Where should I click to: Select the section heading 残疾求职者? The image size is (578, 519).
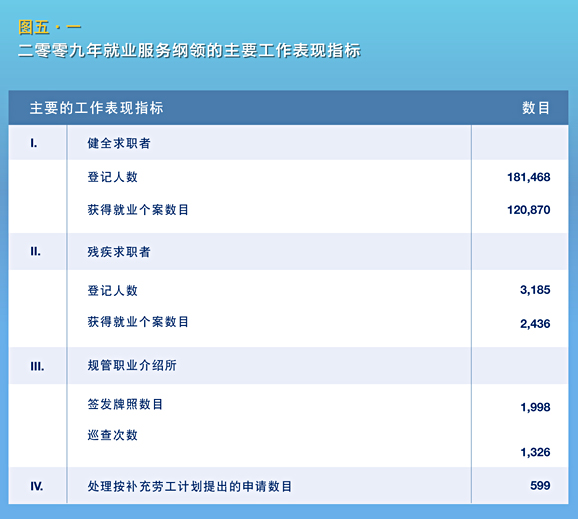coord(119,252)
